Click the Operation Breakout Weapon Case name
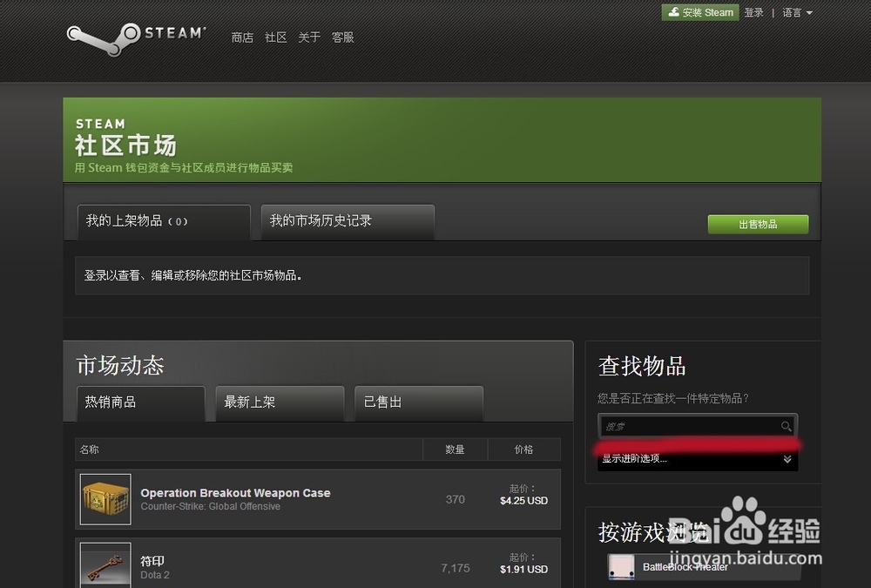The image size is (871, 588). pyautogui.click(x=235, y=493)
